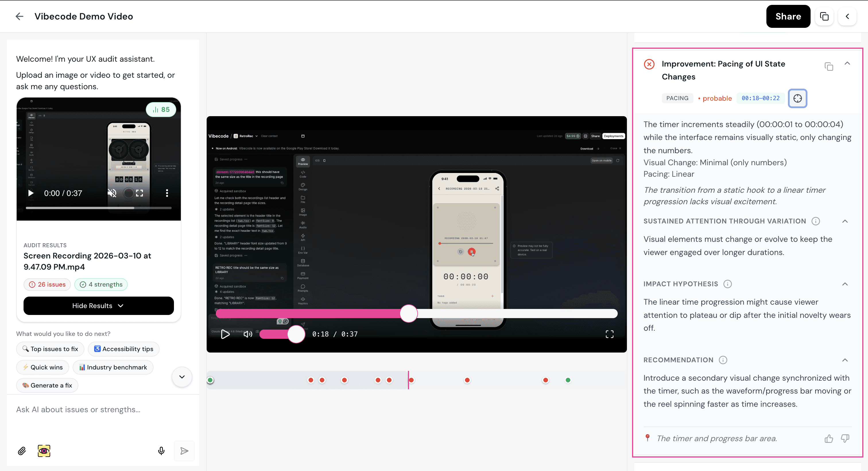Play the main video at 0:18
This screenshot has width=868, height=471.
pyautogui.click(x=225, y=334)
